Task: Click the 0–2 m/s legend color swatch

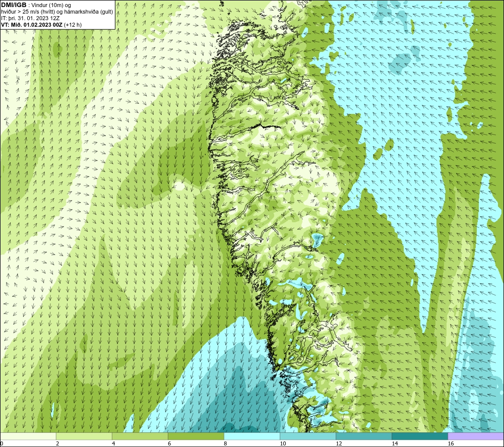Action: click(28, 436)
